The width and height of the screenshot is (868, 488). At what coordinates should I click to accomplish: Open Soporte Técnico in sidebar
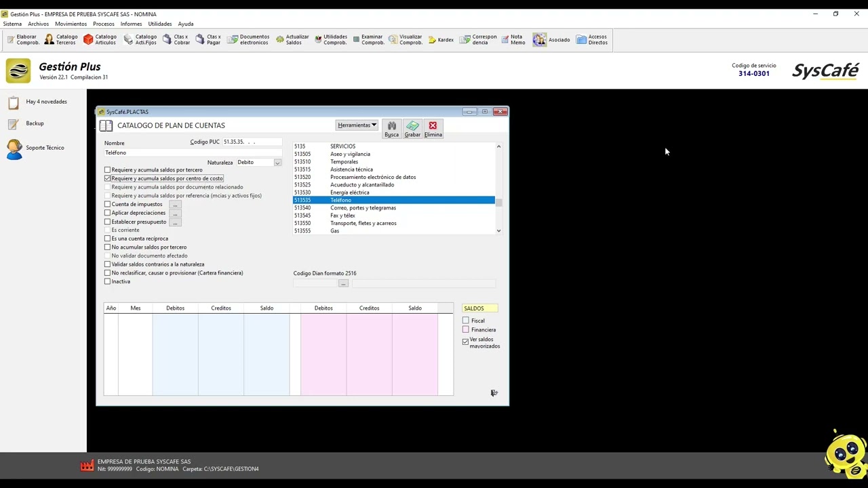(x=35, y=148)
